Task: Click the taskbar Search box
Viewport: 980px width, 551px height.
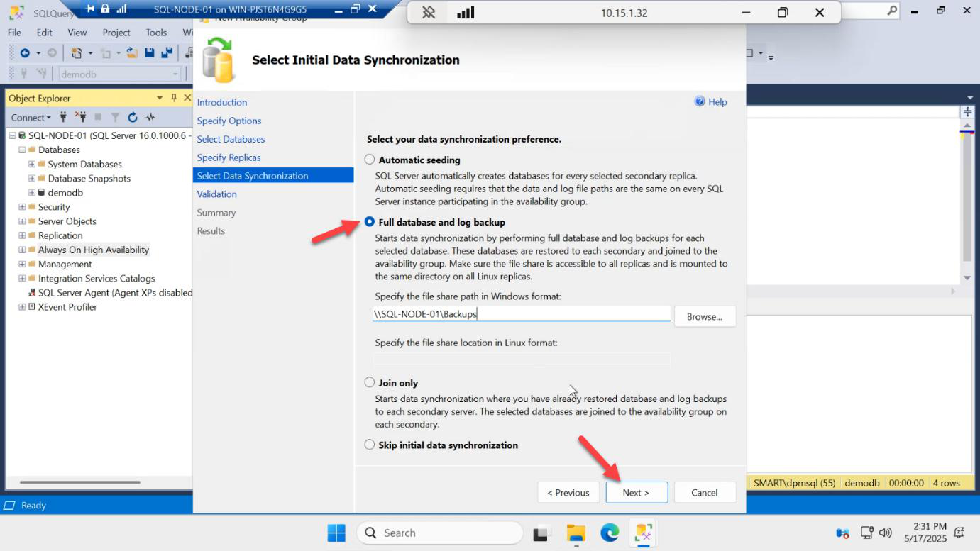Action: click(x=439, y=533)
